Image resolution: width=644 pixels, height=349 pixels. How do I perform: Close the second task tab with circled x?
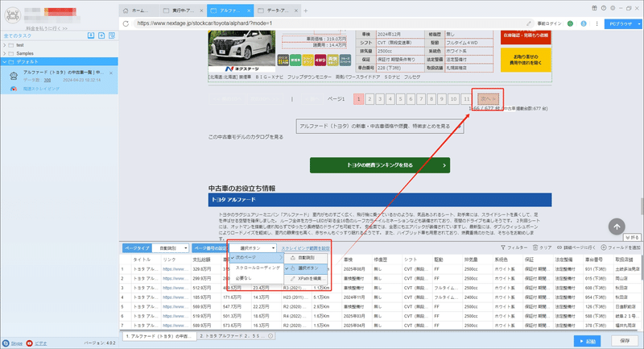pos(270,336)
